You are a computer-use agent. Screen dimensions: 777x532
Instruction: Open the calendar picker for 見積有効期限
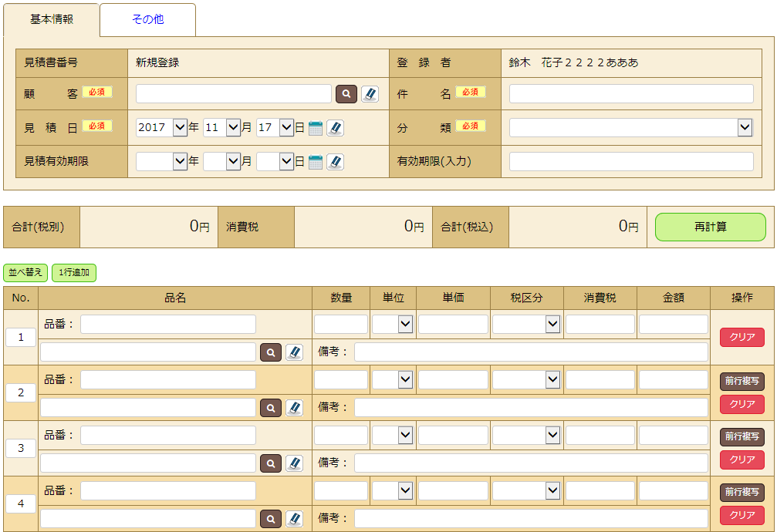pos(315,162)
